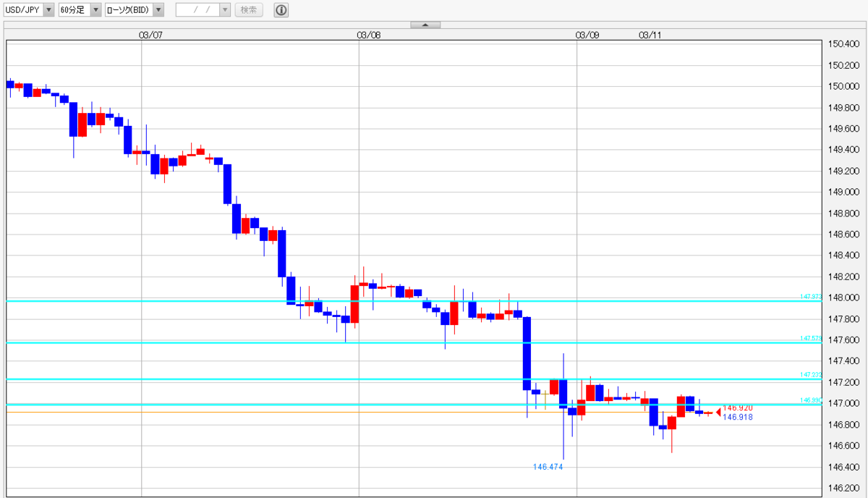Screen dimensions: 868x498
Task: Click the blue price 146.918 label
Action: pos(738,417)
